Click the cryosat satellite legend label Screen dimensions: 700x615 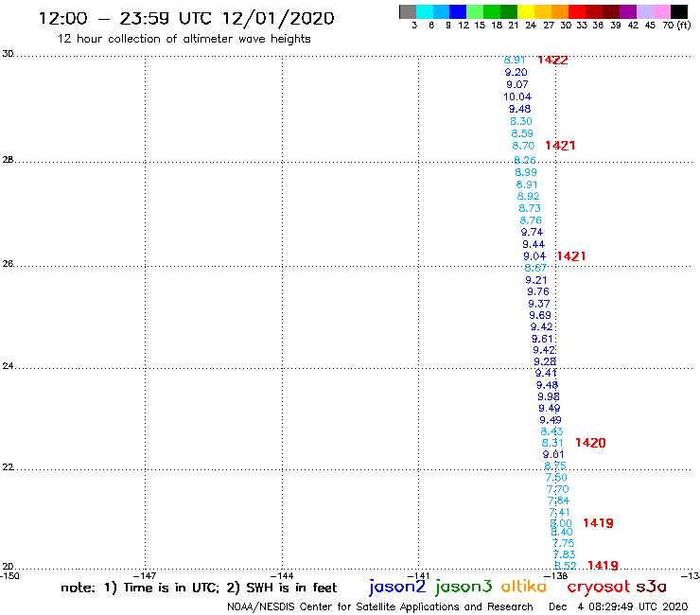598,588
